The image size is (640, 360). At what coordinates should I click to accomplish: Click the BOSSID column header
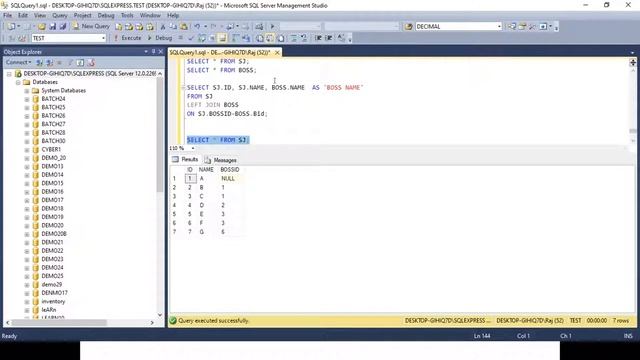point(230,169)
